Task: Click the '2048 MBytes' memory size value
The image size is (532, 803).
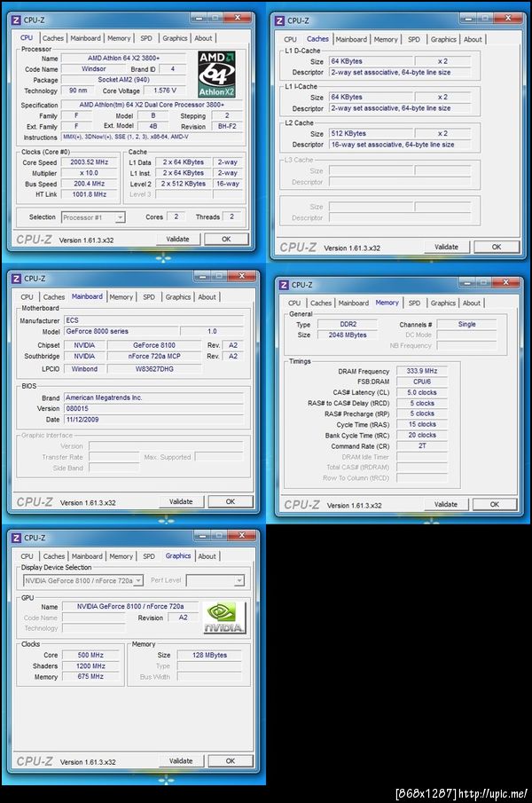Action: point(348,335)
